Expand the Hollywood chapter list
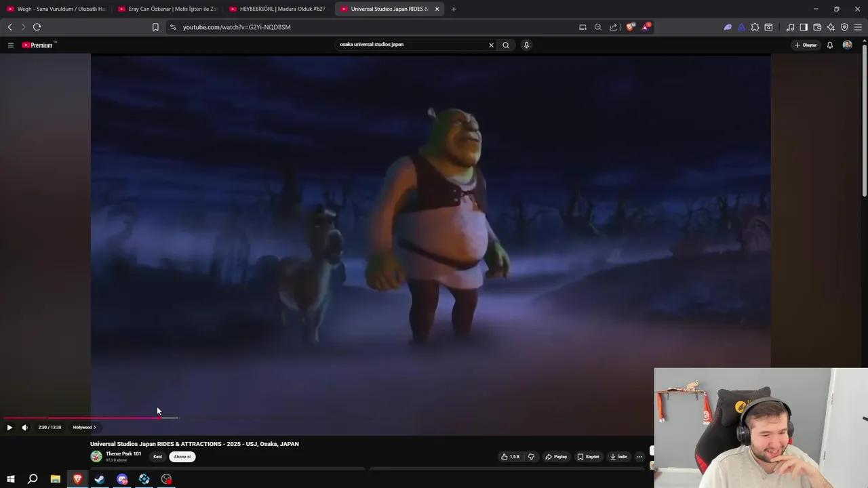 [84, 427]
